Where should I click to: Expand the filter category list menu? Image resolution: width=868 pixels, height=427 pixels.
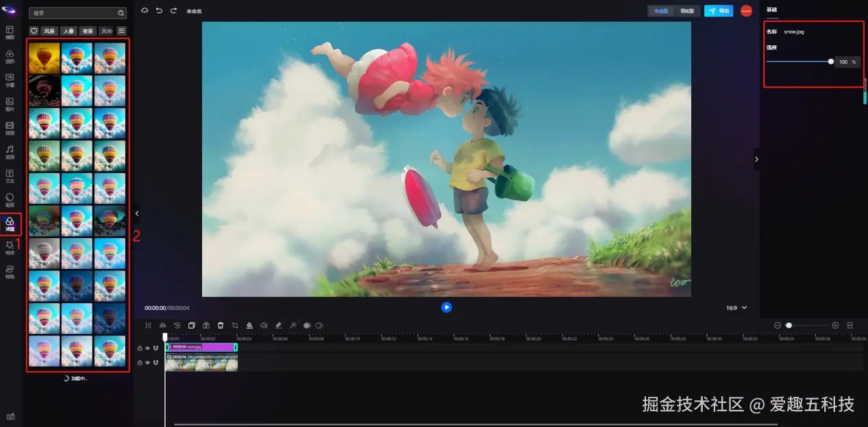coord(121,31)
